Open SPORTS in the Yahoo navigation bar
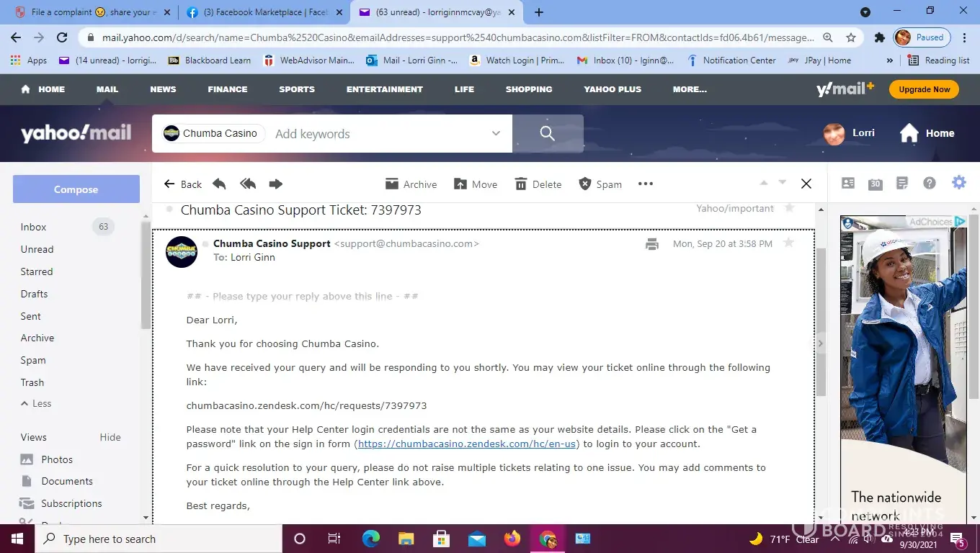This screenshot has height=553, width=980. click(297, 89)
